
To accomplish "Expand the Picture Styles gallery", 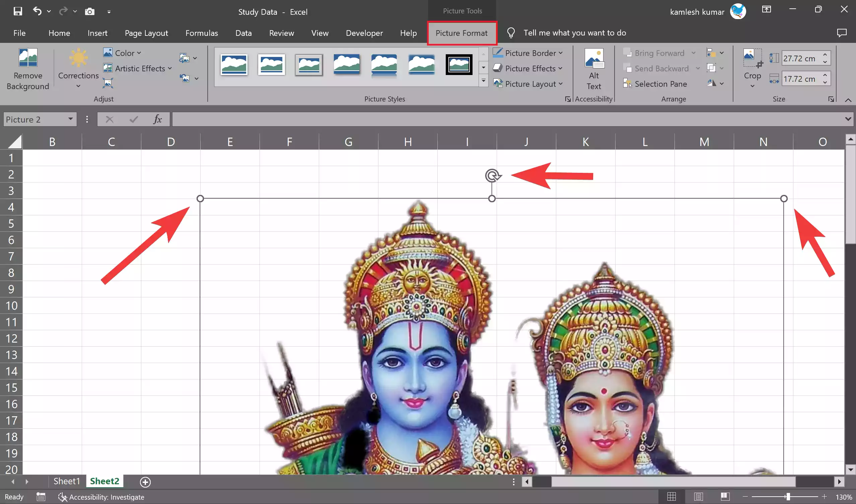I will 483,81.
